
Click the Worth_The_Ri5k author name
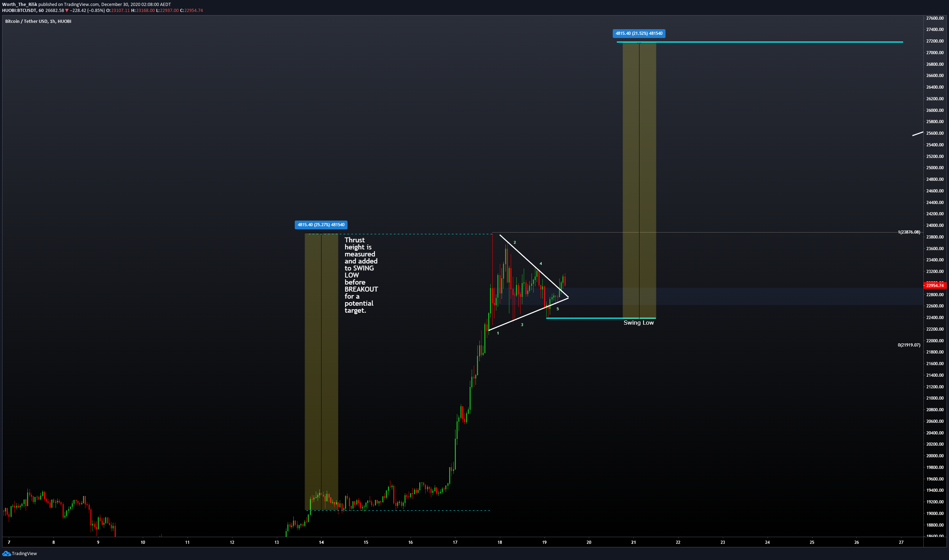(20, 5)
